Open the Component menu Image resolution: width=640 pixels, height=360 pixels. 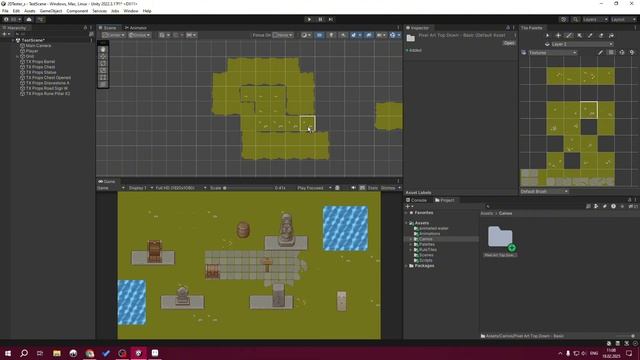(x=77, y=11)
